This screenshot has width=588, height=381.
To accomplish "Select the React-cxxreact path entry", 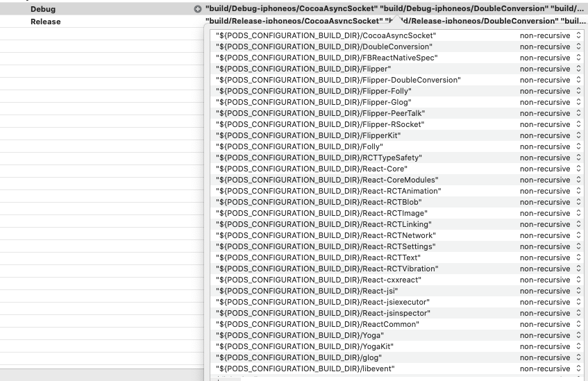I will point(319,280).
